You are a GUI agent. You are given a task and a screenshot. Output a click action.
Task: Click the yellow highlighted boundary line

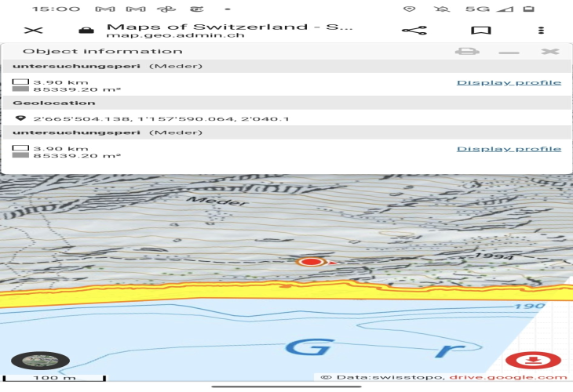[235, 296]
